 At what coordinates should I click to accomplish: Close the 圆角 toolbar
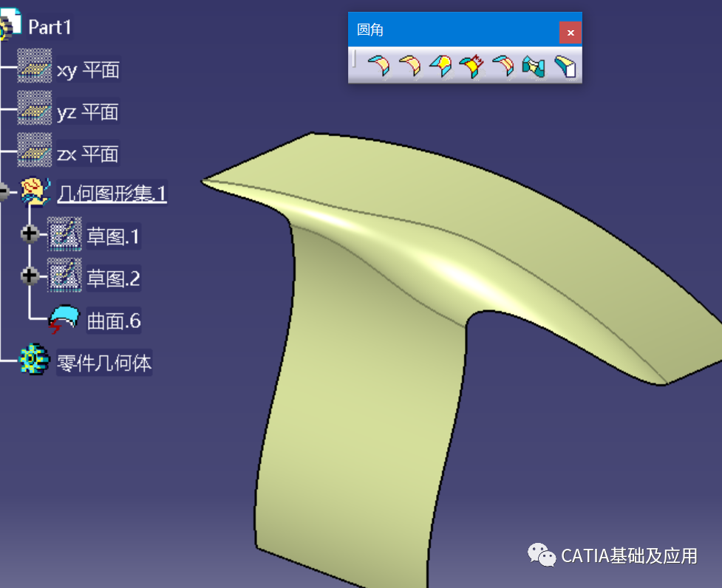pos(571,33)
